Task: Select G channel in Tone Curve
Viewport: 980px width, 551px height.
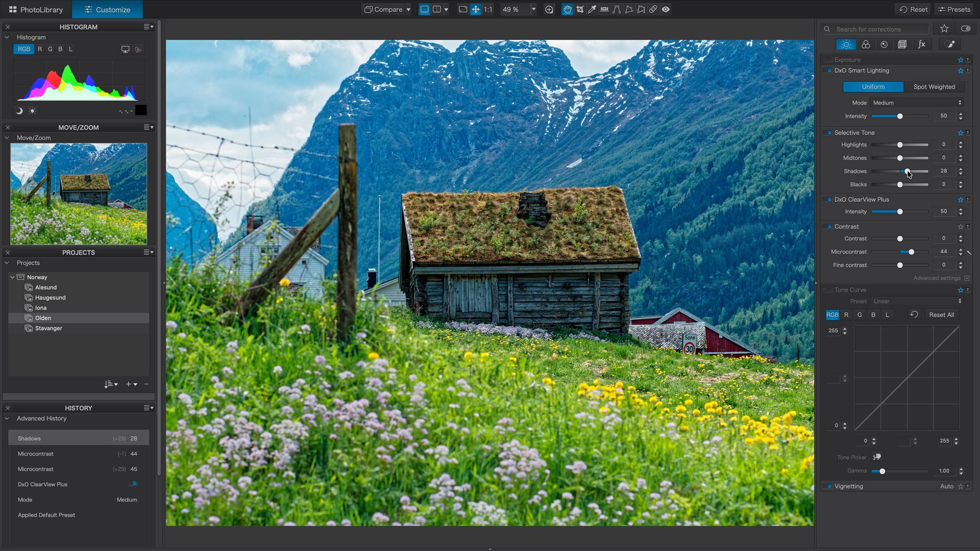Action: point(860,315)
